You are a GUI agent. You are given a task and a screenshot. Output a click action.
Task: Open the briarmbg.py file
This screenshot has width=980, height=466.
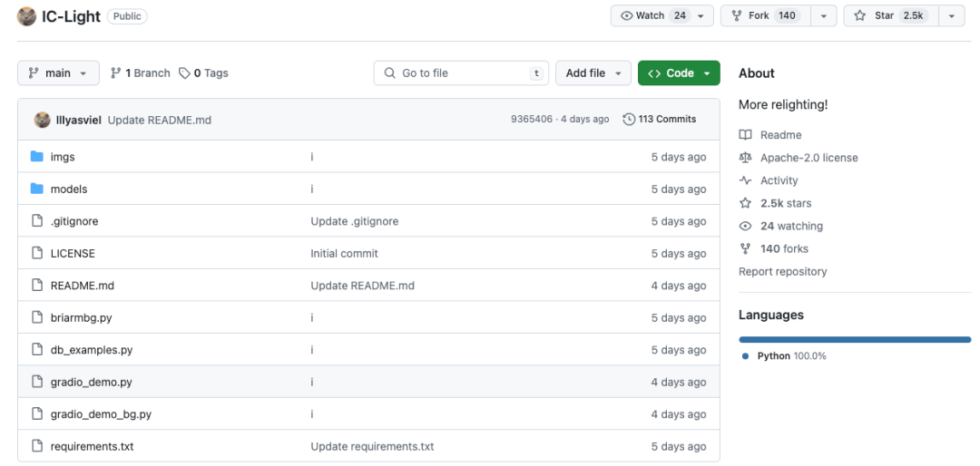point(82,318)
